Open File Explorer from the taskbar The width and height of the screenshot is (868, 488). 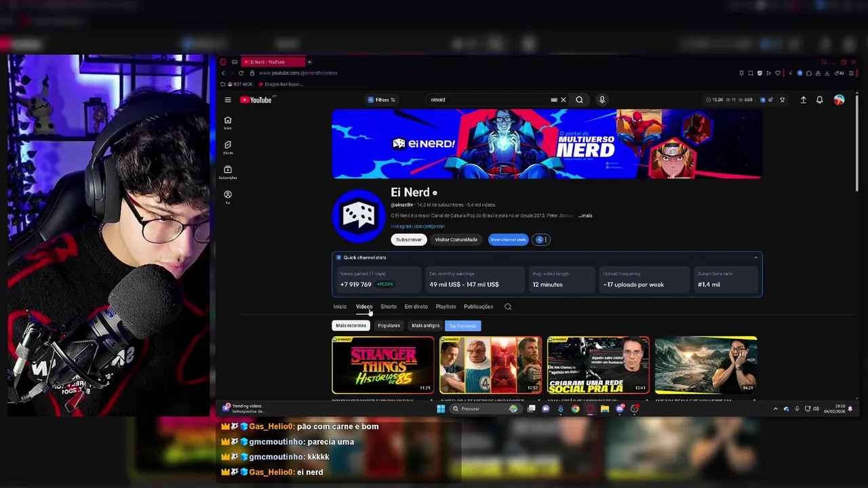604,409
